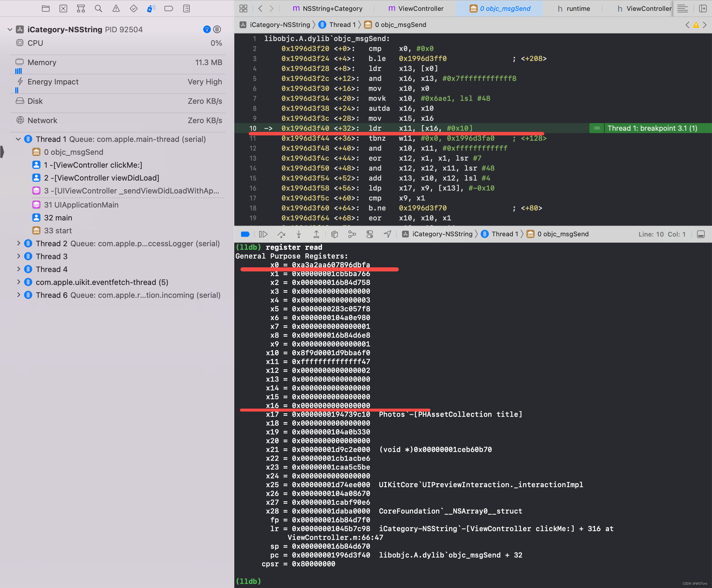This screenshot has width=712, height=588.
Task: Open 0 objc_msgSend in editor jump bar
Action: point(395,25)
